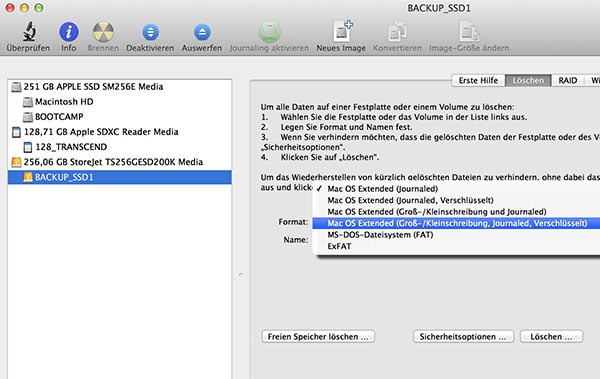Click the orange external drive icon beside StoreJet
This screenshot has width=600, height=379.
tap(16, 162)
